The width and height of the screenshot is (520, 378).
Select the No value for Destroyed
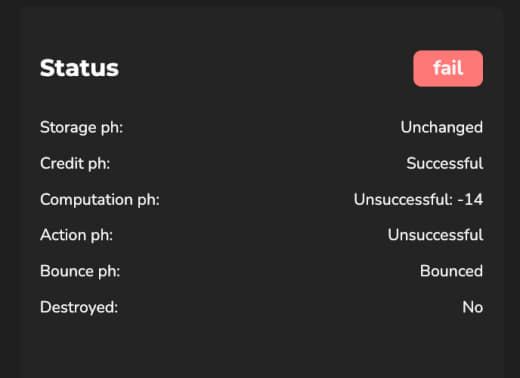[x=473, y=307]
